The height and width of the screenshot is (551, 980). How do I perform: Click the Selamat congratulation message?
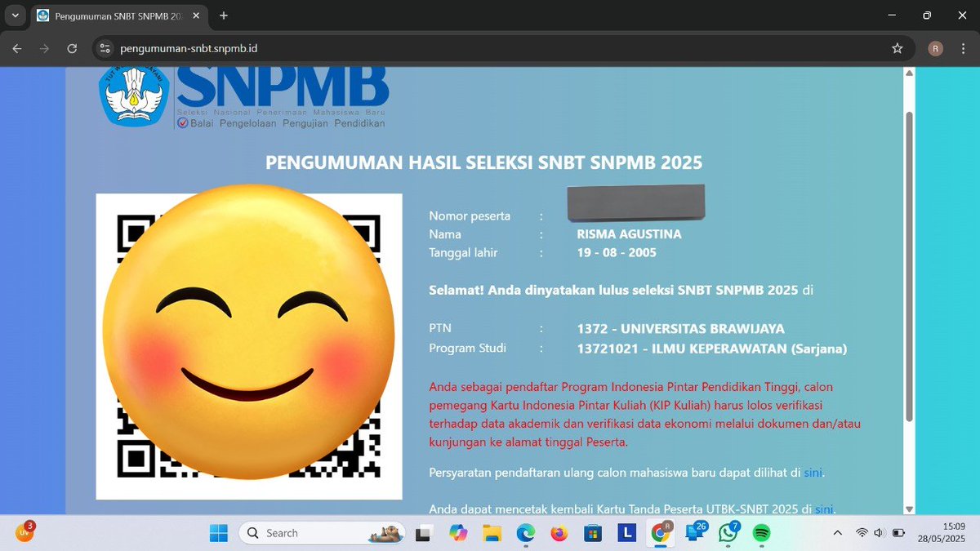tap(621, 290)
